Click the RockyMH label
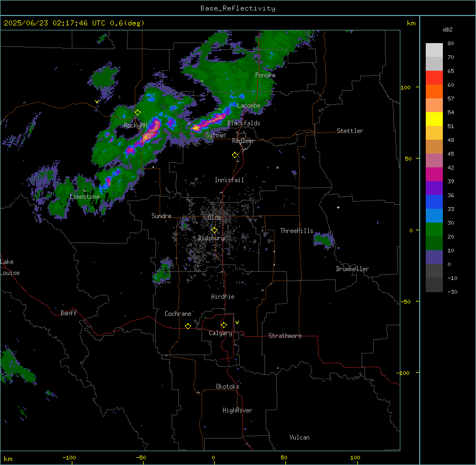 135,125
